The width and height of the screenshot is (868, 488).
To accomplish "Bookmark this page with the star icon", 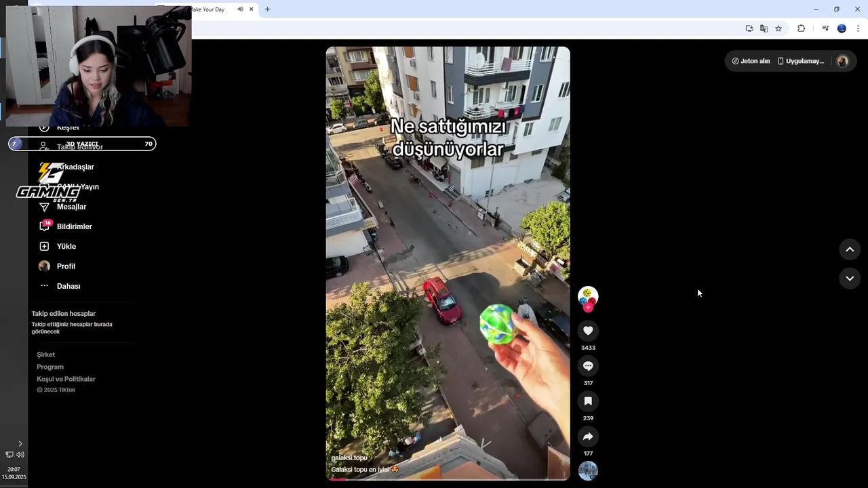I will click(x=778, y=28).
